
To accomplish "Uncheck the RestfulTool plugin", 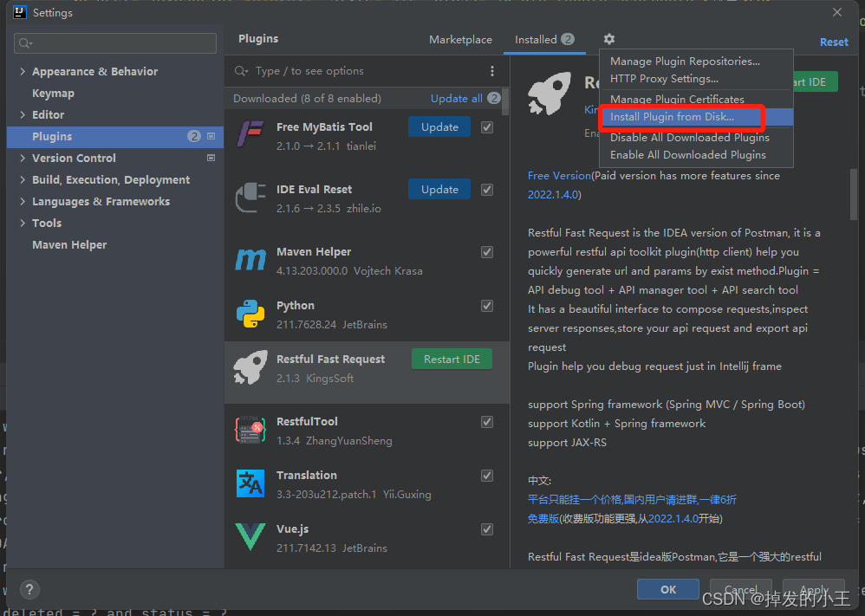I will coord(487,422).
